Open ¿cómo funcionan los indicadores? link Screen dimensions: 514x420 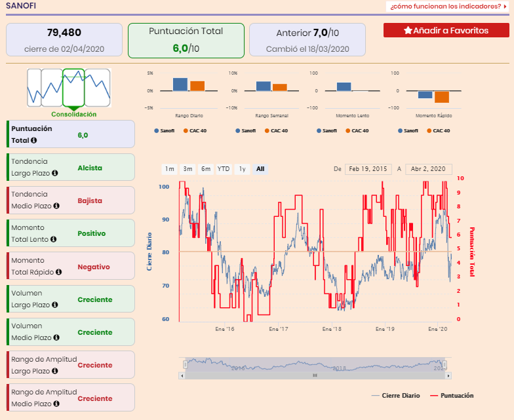point(447,7)
